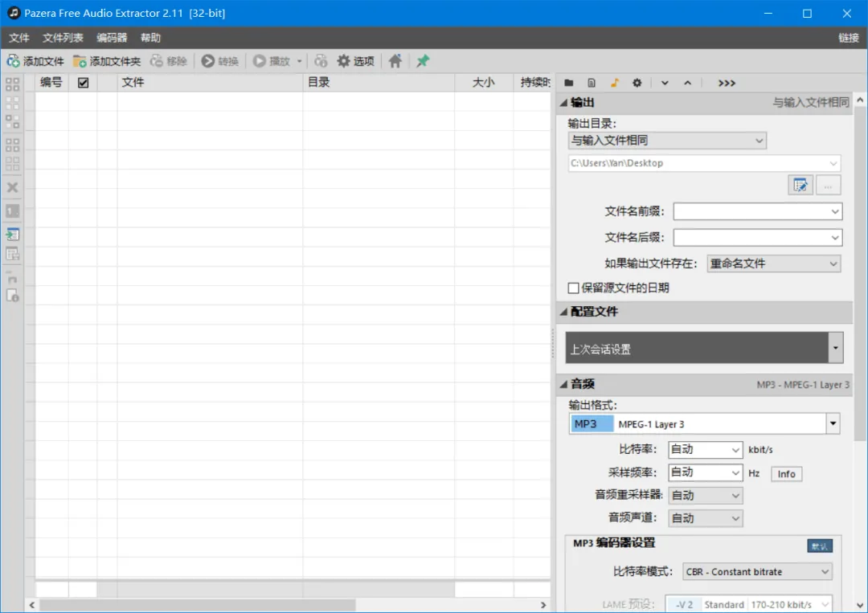Collapse the 音频 section

tap(563, 384)
